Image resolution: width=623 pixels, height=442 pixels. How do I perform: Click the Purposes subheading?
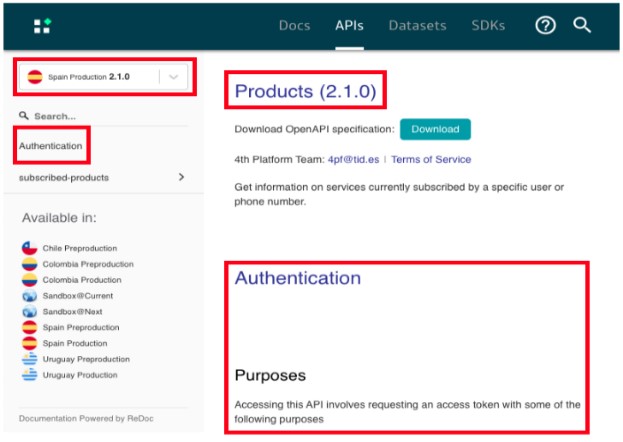click(x=270, y=376)
